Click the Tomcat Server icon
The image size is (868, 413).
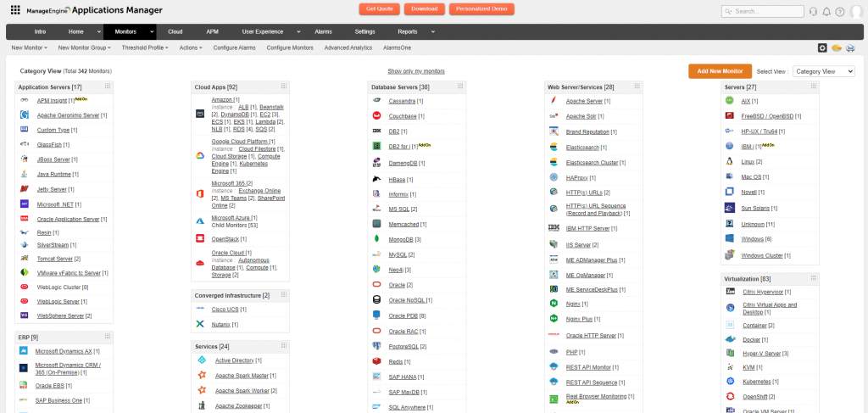click(x=25, y=258)
